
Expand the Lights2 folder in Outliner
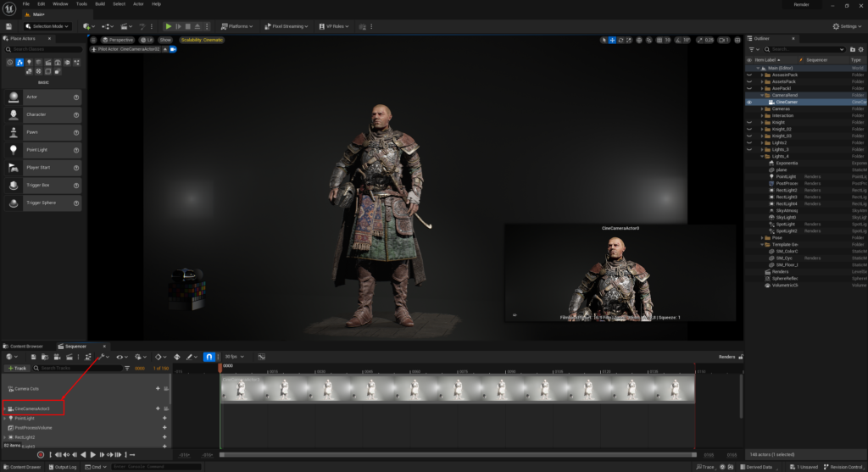764,142
